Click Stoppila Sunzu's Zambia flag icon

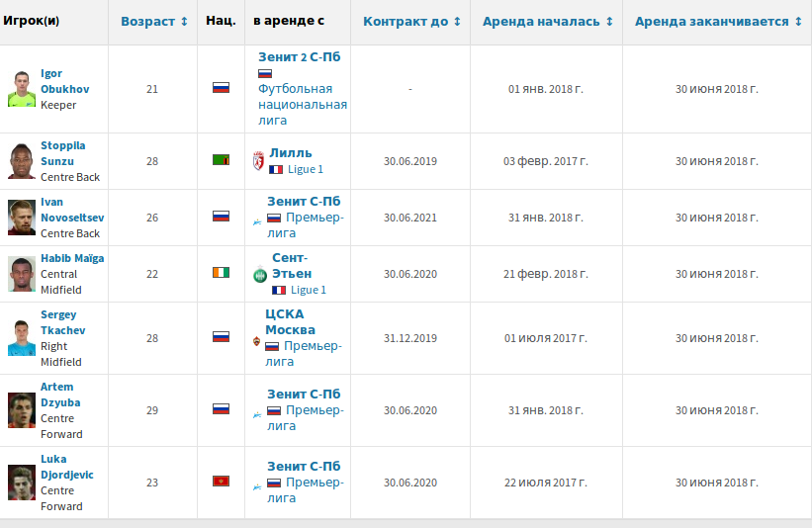221,160
